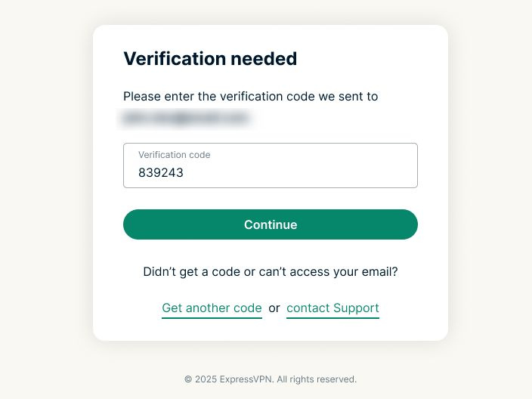
Task: Click the copyright symbol in the footer
Action: click(x=188, y=379)
